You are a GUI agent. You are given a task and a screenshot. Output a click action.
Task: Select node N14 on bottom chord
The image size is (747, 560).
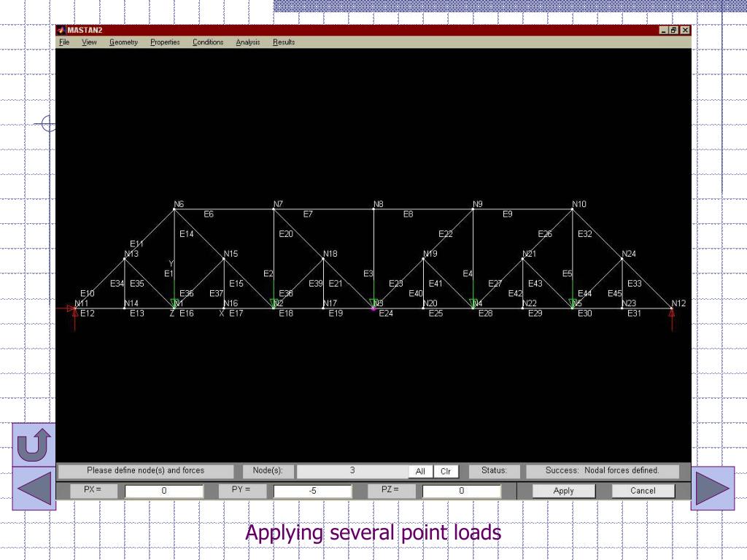tap(125, 308)
